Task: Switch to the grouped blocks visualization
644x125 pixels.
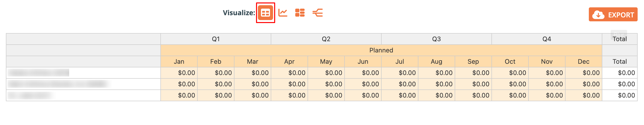Action: pyautogui.click(x=300, y=13)
